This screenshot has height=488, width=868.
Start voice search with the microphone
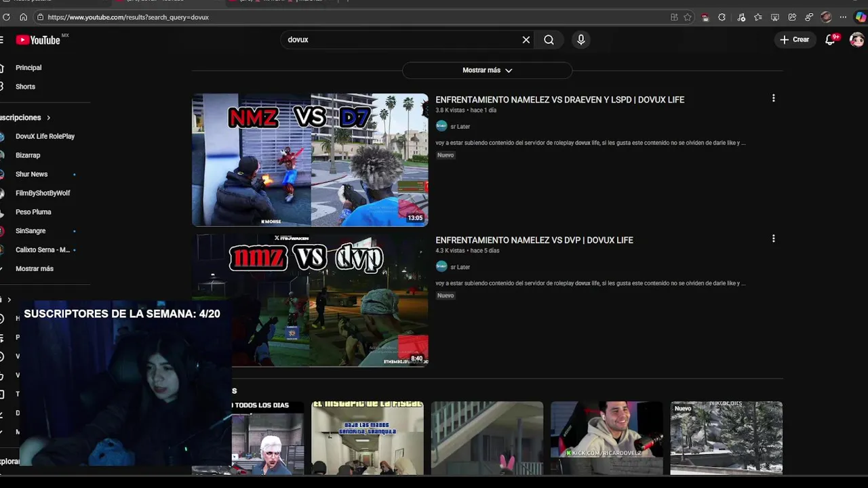(581, 40)
